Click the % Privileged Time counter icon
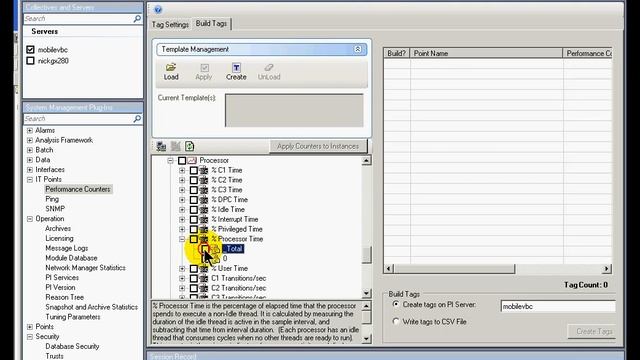Image resolution: width=640 pixels, height=360 pixels. [204, 229]
